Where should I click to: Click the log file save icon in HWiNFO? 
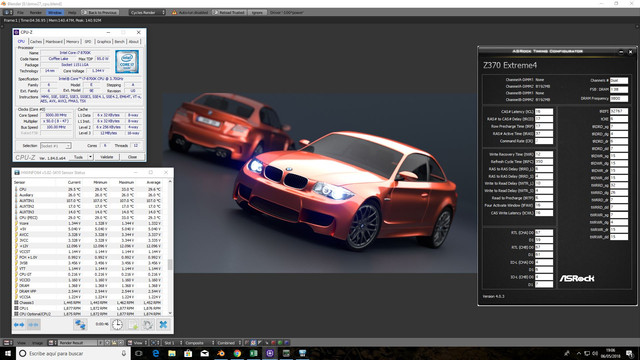coord(133,325)
